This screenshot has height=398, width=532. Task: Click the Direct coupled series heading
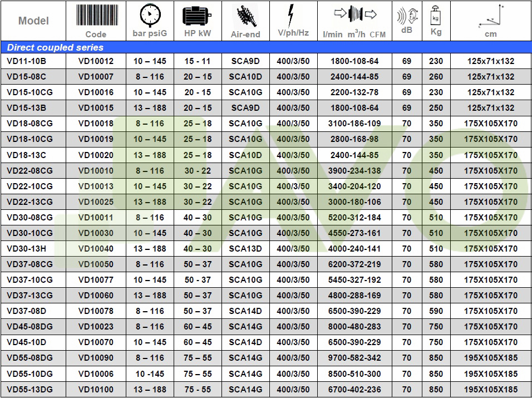click(55, 48)
